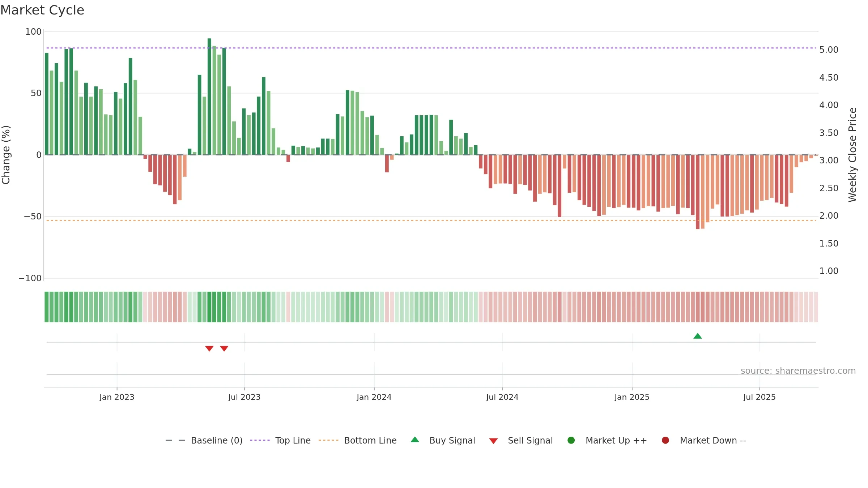This screenshot has height=488, width=868.
Task: Toggle the Market Up ++ legend entry
Action: pyautogui.click(x=607, y=440)
